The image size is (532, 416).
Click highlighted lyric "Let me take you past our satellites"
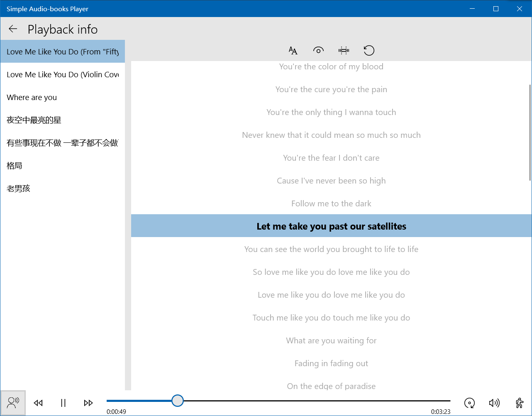click(x=331, y=226)
